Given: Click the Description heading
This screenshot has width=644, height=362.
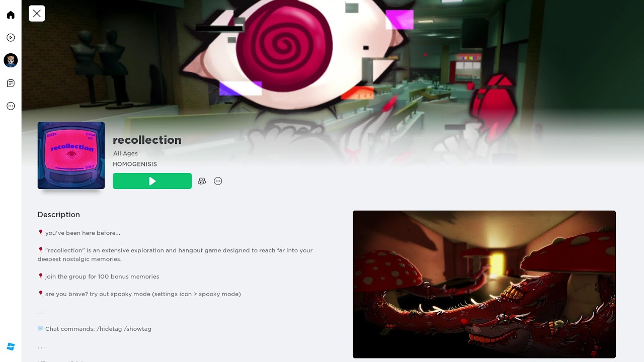Looking at the screenshot, I should (59, 215).
